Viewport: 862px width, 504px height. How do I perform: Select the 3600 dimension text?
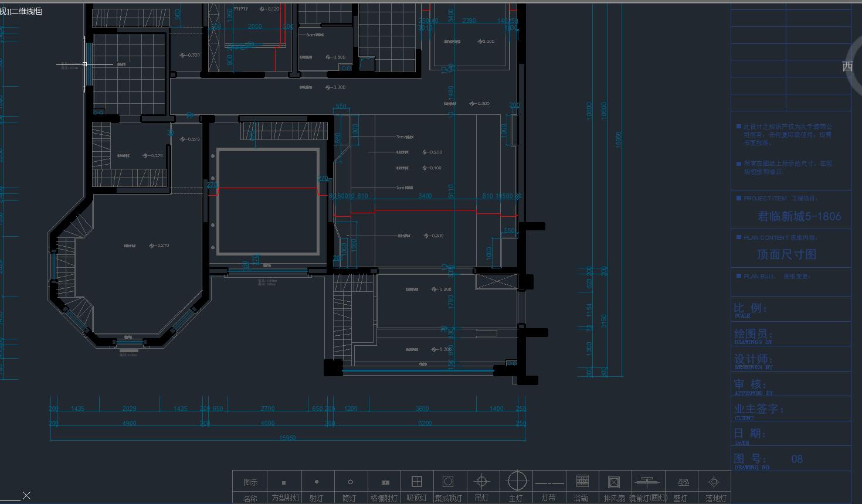coord(422,408)
